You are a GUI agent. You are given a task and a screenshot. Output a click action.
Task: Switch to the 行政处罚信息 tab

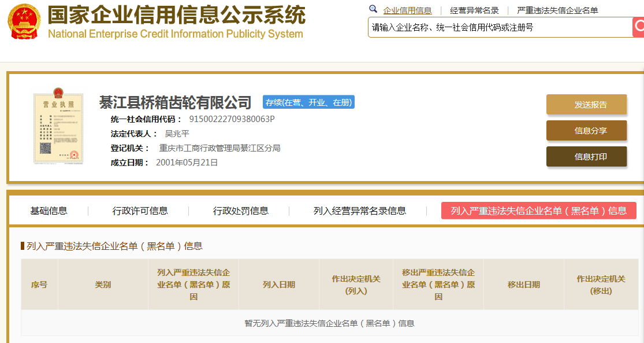tap(241, 211)
